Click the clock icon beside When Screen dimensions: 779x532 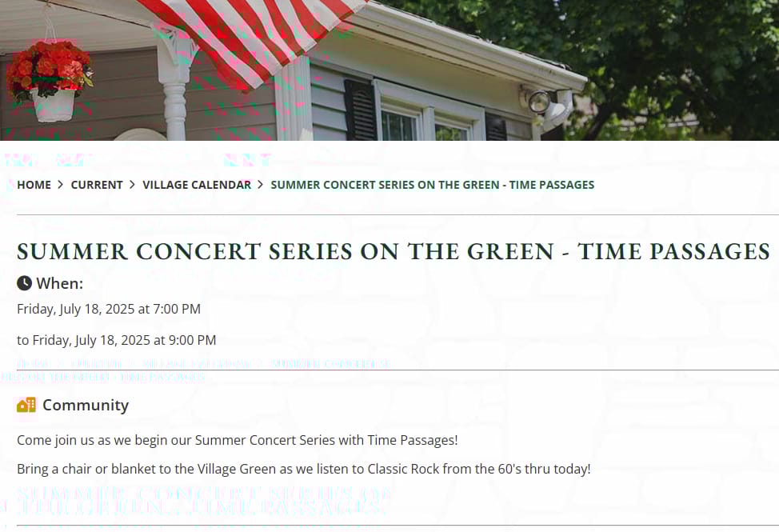coord(24,283)
